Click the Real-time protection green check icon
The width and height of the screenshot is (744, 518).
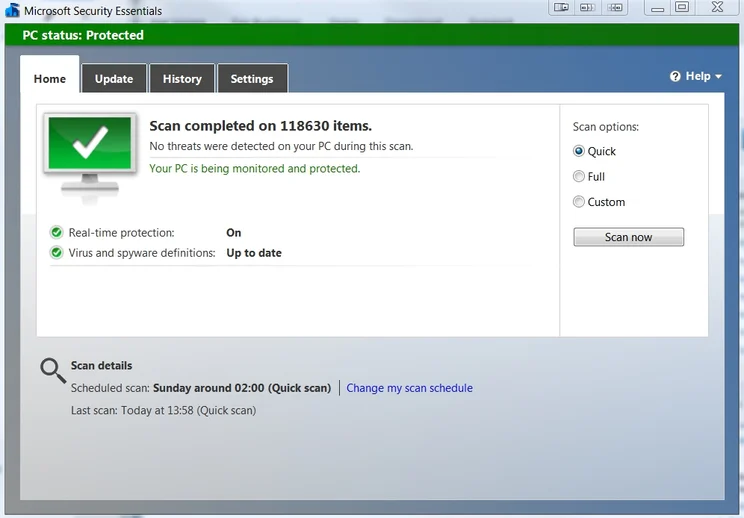(x=56, y=232)
